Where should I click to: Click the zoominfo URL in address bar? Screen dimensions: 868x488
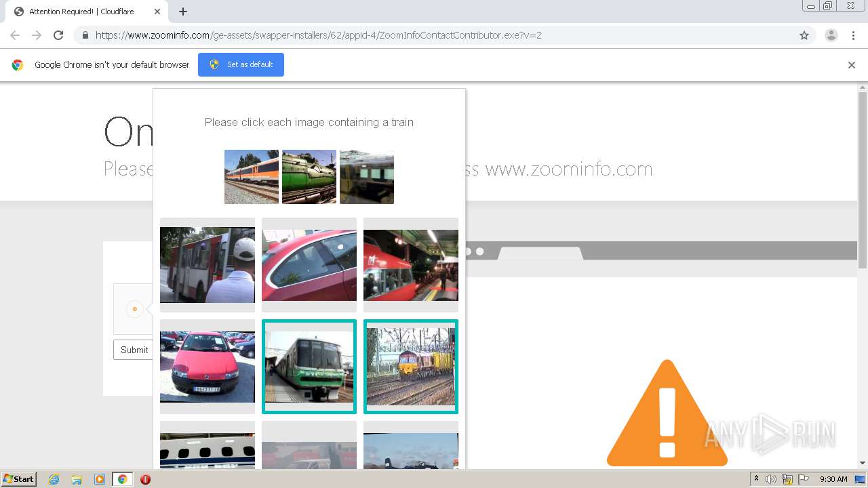tap(318, 35)
